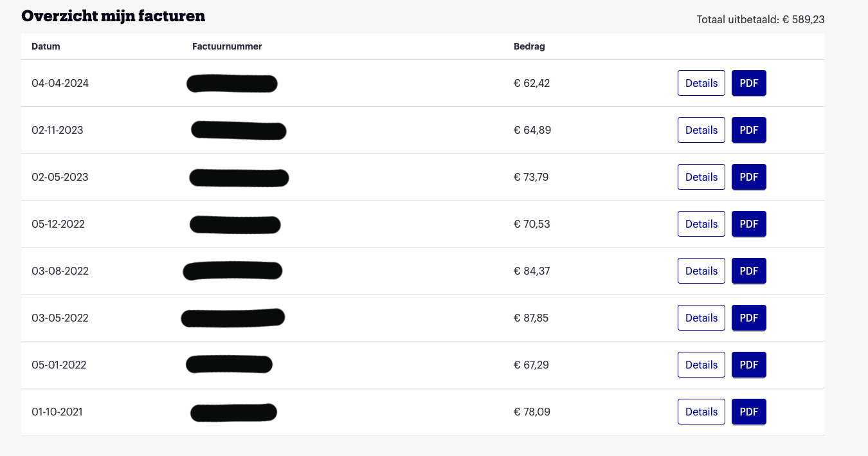The image size is (868, 456).
Task: Click the Bedrag column header
Action: coord(529,46)
